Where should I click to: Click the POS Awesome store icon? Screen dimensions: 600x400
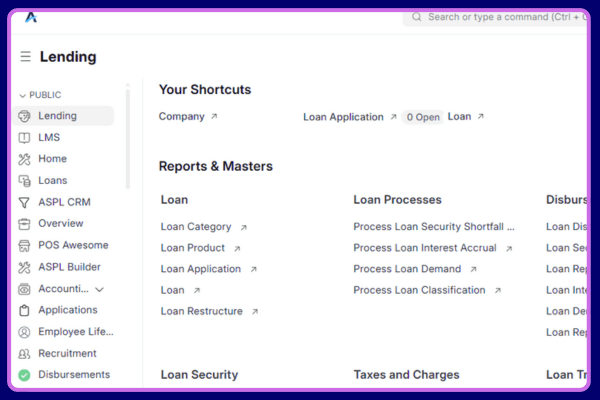[x=25, y=245]
